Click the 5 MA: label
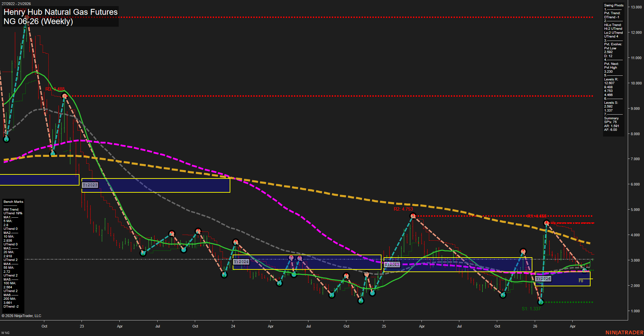This screenshot has height=336, width=644. [x=8, y=221]
